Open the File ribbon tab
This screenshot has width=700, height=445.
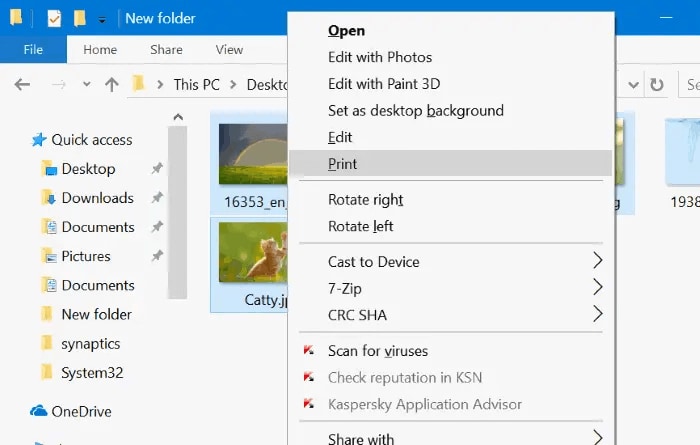tap(33, 50)
